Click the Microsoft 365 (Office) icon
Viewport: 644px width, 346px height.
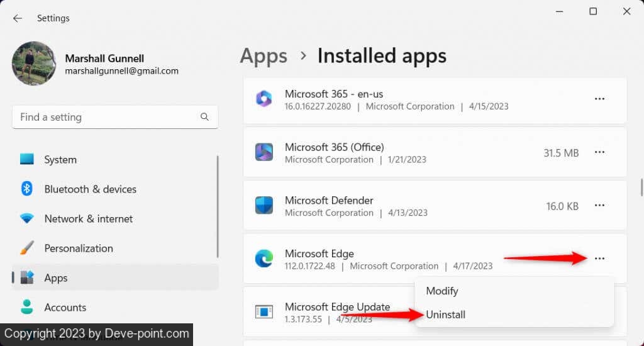coord(264,152)
